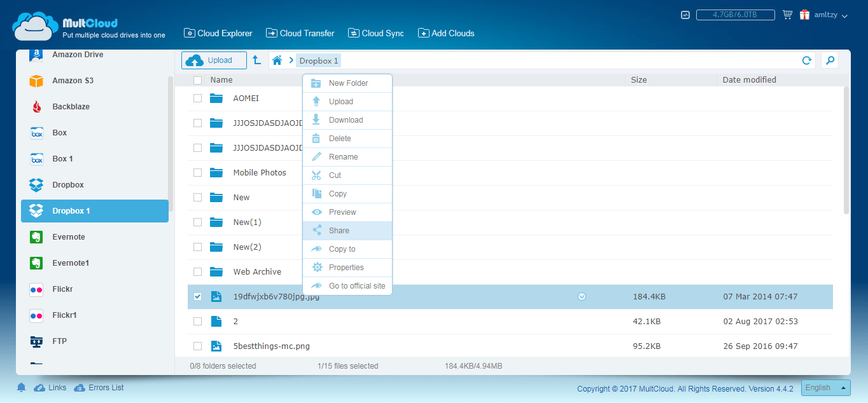The image size is (868, 403).
Task: Choose Download from context menu
Action: tap(347, 120)
